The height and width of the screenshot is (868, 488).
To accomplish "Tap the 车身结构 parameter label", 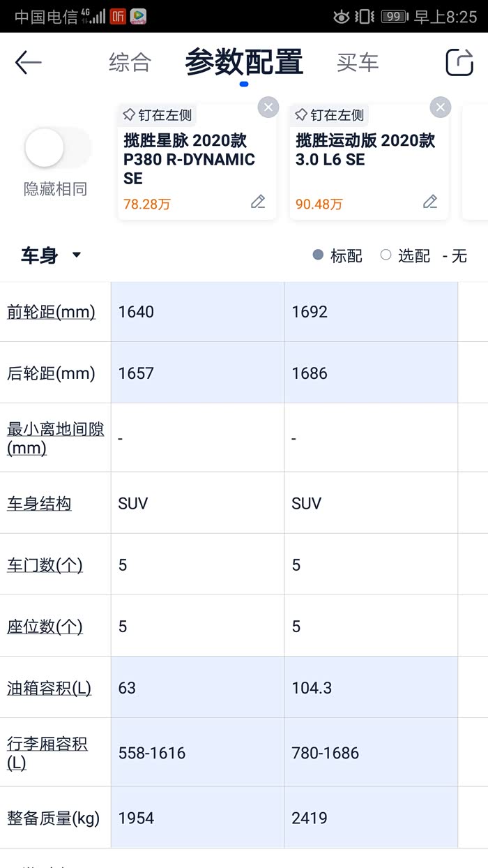I will click(x=39, y=504).
